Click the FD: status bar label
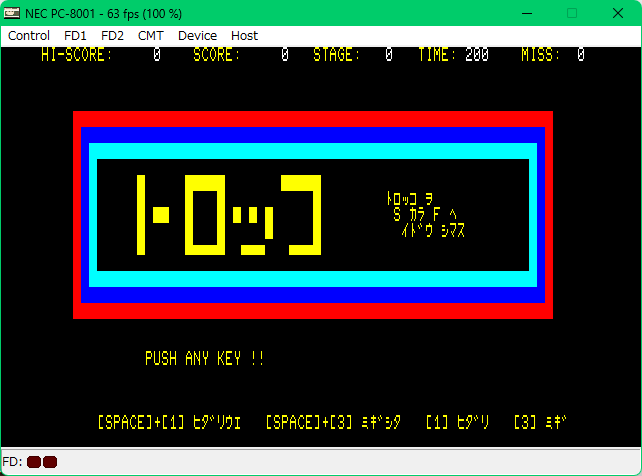Screen dimensions: 642x476 (x=12, y=462)
